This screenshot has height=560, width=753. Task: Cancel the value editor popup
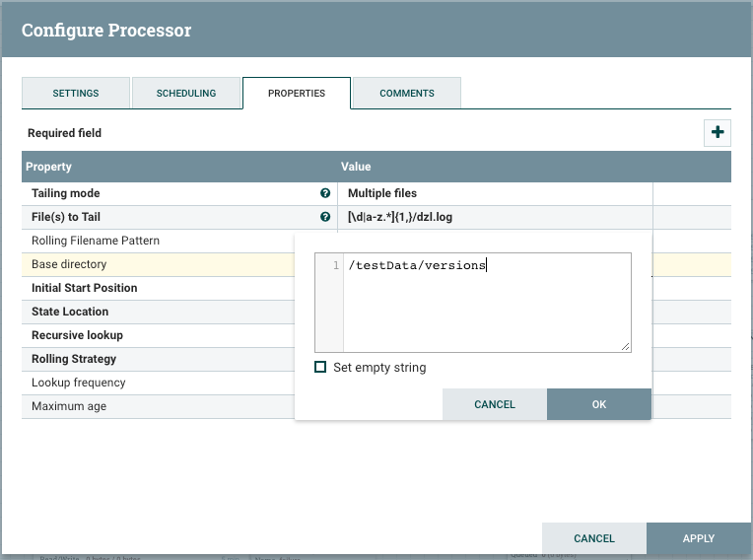point(495,404)
